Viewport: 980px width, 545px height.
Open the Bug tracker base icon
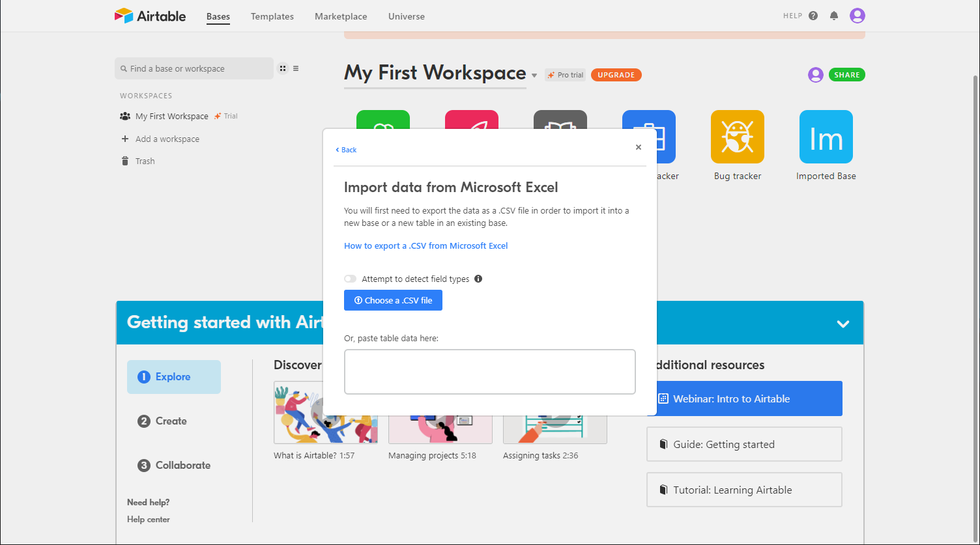(738, 137)
